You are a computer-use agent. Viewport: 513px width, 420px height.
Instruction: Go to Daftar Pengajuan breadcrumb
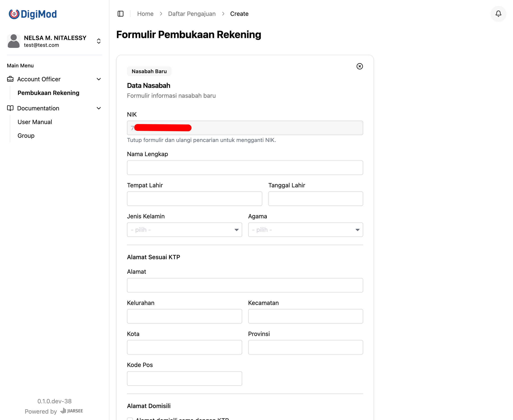(x=192, y=14)
